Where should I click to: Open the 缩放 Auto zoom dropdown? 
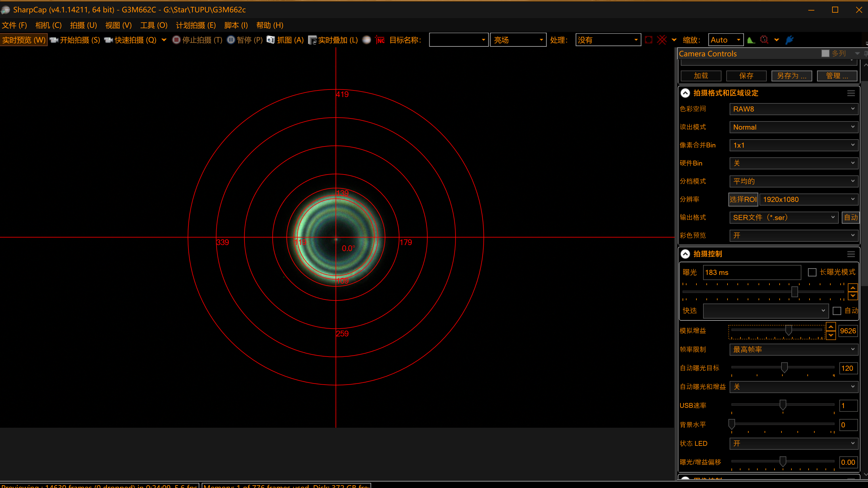[726, 40]
